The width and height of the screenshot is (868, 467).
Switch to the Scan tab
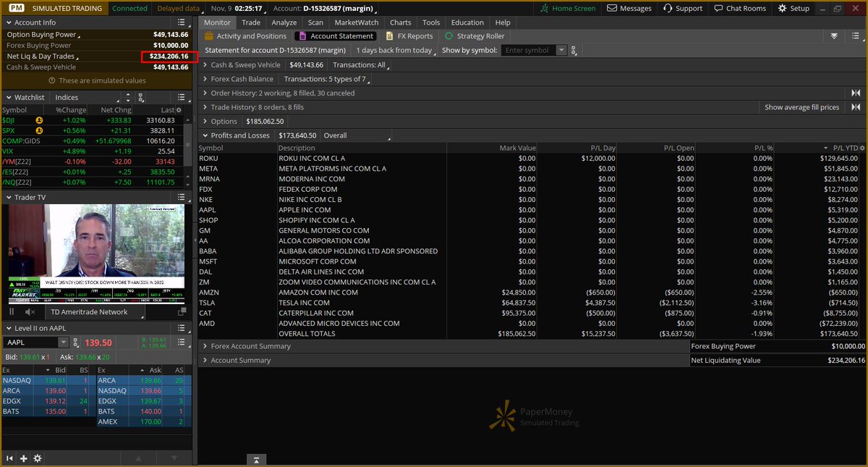(x=315, y=22)
